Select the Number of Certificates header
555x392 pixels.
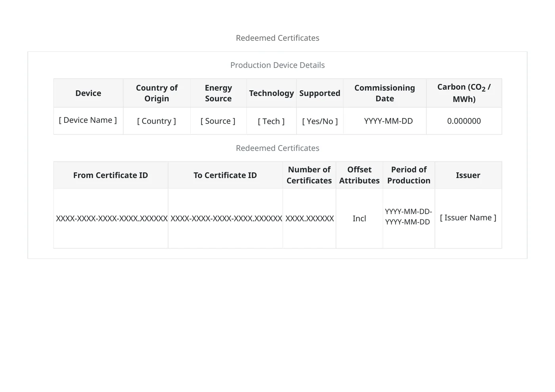[309, 175]
